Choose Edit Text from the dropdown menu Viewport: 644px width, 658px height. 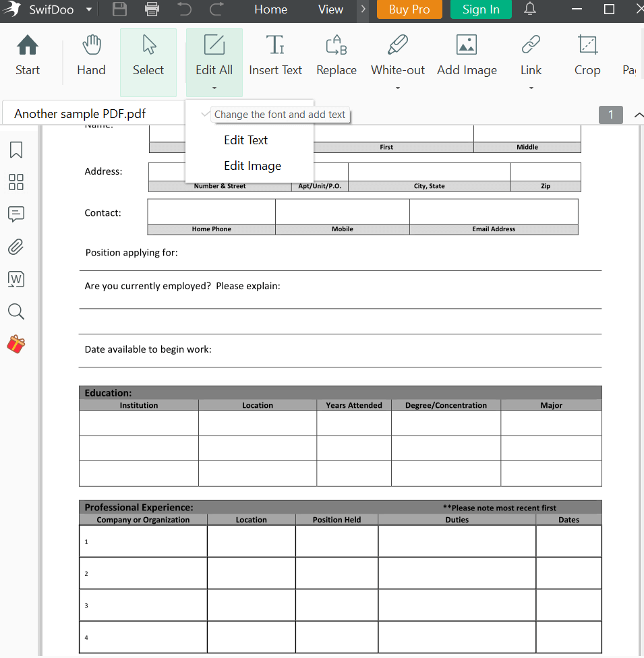point(245,140)
